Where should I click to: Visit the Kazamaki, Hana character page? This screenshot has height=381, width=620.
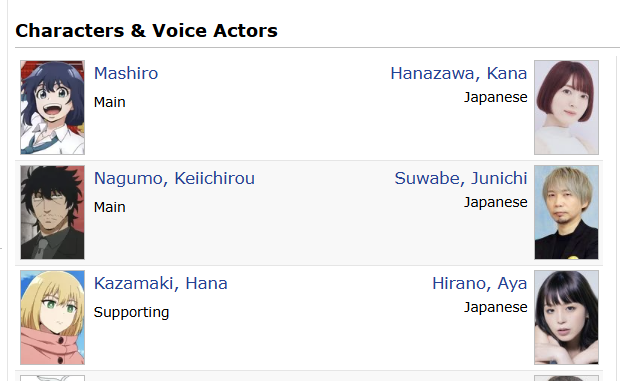(161, 284)
